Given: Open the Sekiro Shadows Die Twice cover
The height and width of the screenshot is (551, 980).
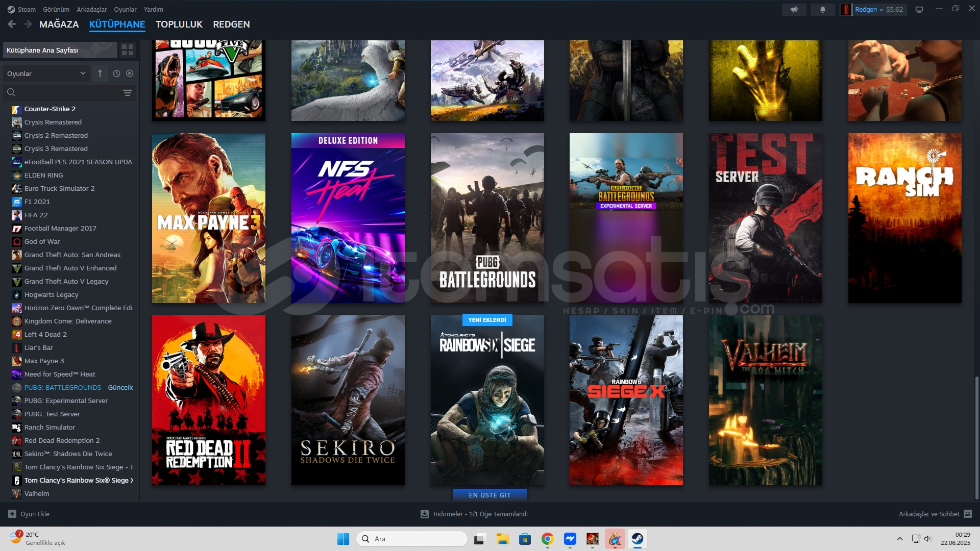Looking at the screenshot, I should (x=348, y=400).
